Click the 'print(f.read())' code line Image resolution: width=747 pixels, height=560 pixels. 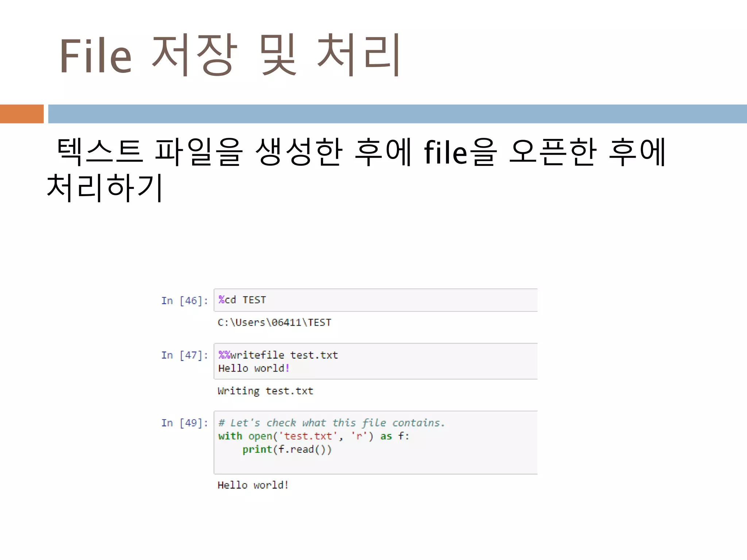[x=287, y=450]
